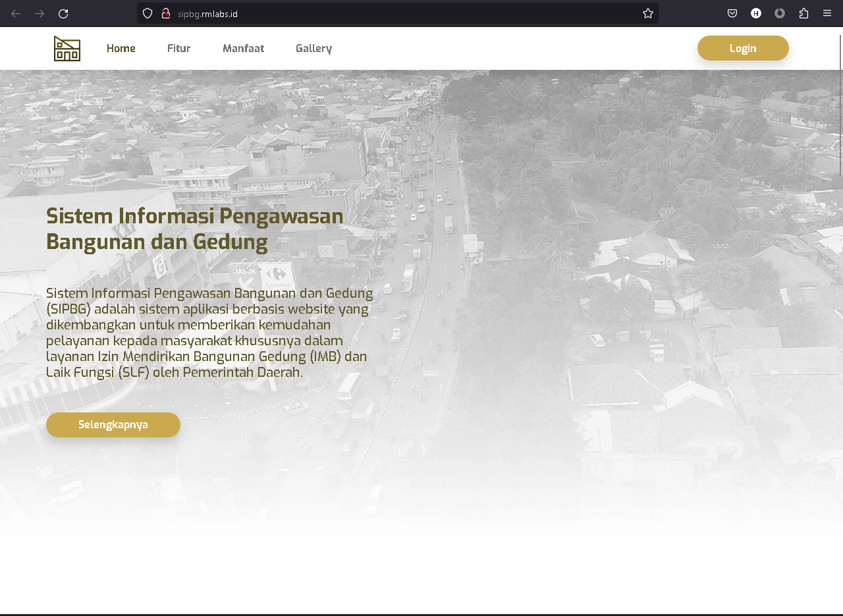Open the Fitur nav item
843x616 pixels.
(179, 48)
